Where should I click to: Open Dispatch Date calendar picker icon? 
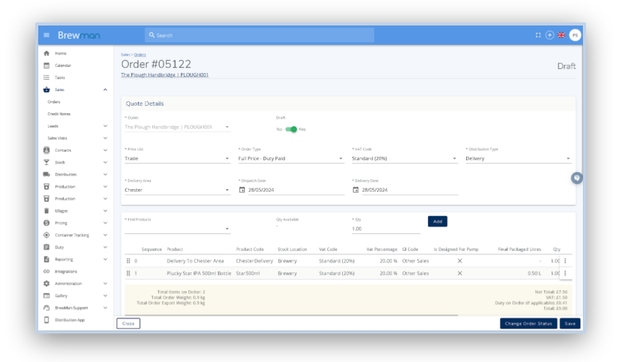242,190
